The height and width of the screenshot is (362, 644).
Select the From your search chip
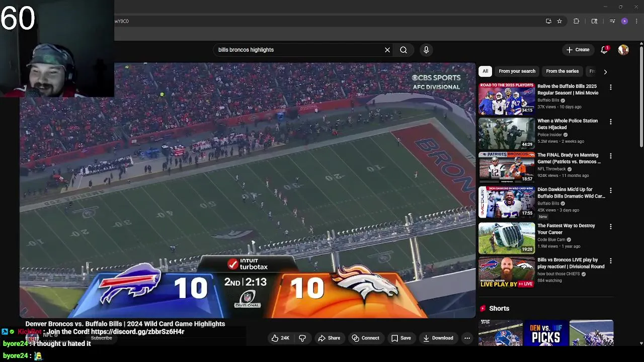(517, 71)
